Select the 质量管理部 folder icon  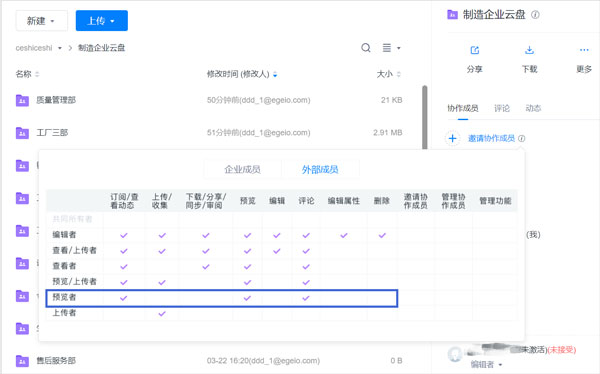(22, 100)
